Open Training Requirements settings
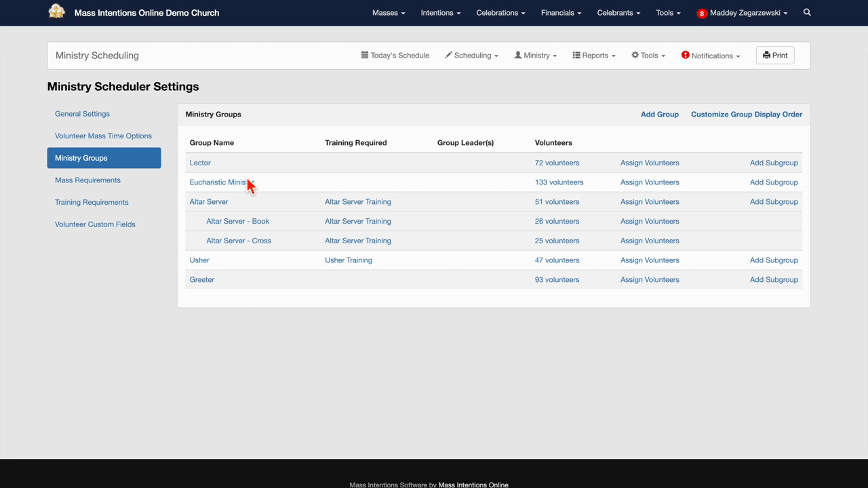Screen dimensions: 868x488 [92, 202]
